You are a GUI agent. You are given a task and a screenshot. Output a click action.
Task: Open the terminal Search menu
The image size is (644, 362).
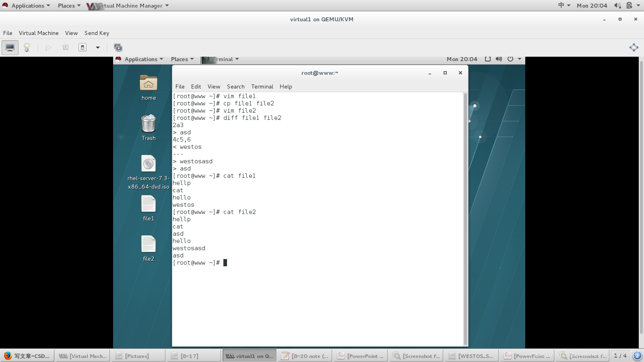(x=235, y=86)
